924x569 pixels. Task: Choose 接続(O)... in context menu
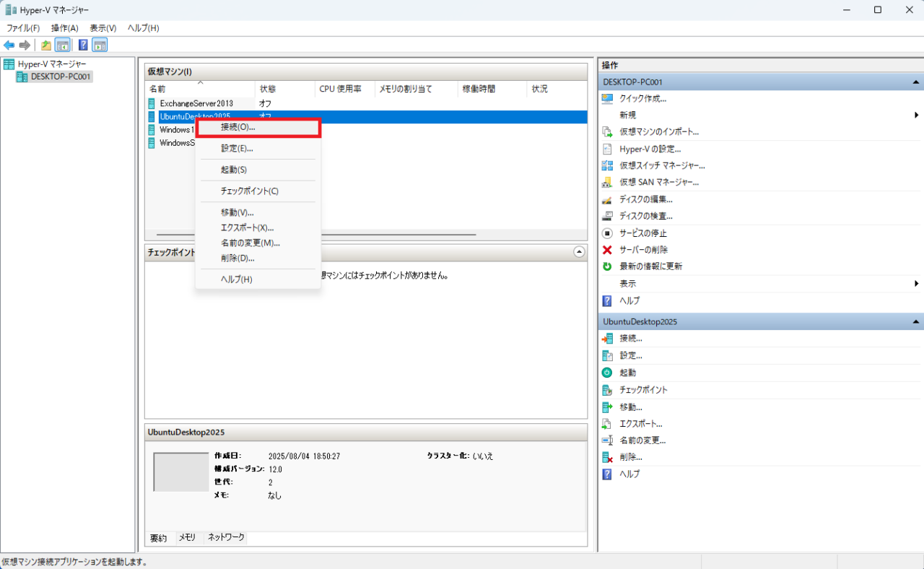258,127
